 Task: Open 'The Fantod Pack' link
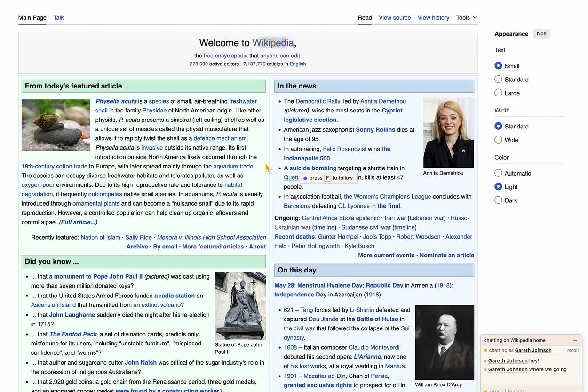(x=73, y=334)
